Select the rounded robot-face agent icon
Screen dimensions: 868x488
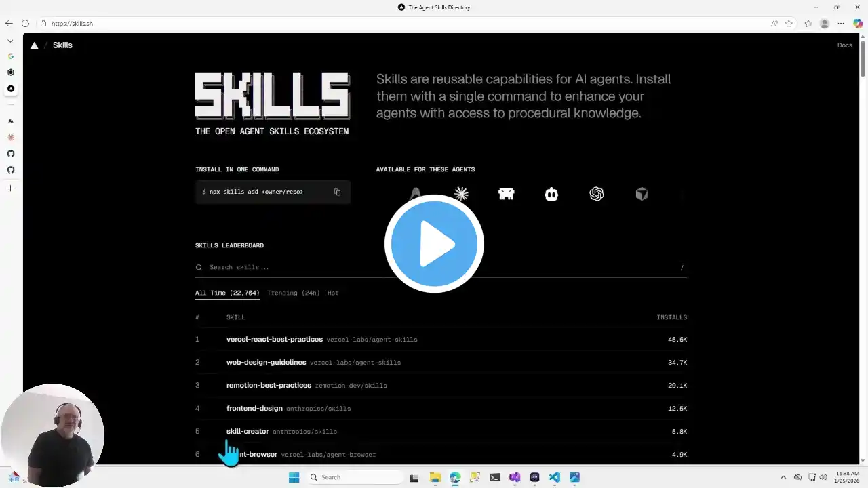(x=551, y=194)
